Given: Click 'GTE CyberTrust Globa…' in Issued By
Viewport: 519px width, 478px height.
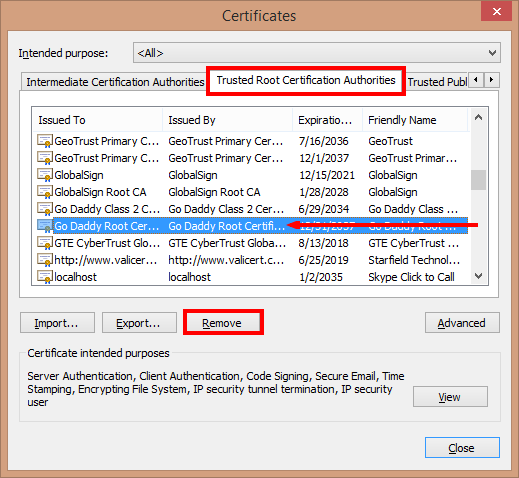Looking at the screenshot, I should [227, 243].
